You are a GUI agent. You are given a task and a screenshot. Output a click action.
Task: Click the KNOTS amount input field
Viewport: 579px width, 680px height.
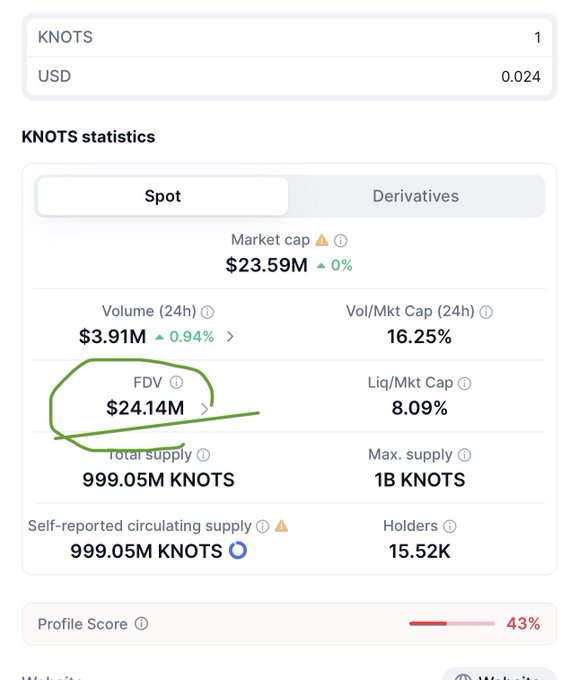point(289,37)
